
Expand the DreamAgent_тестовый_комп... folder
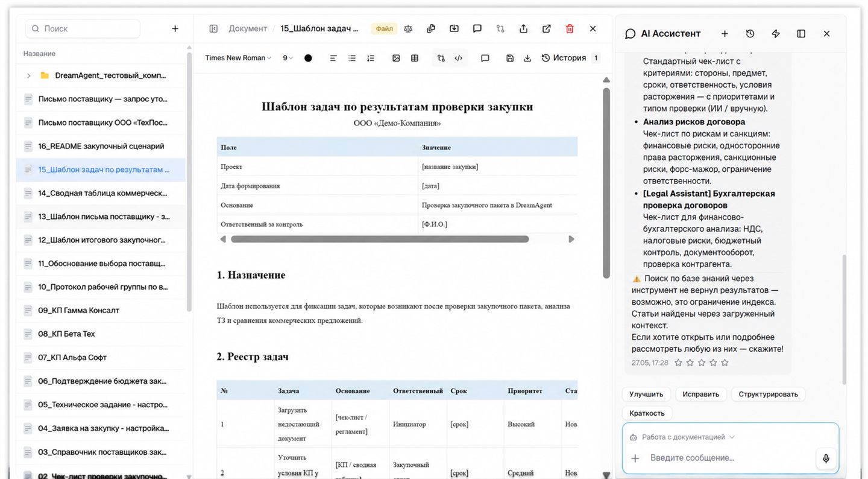pos(28,75)
